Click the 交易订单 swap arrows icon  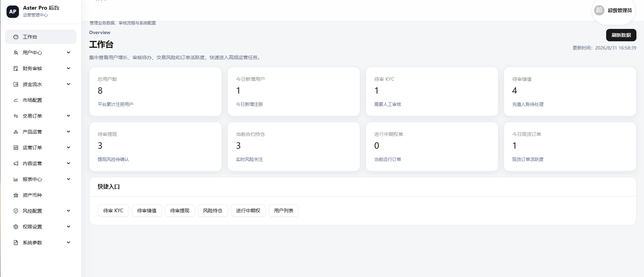(x=16, y=116)
